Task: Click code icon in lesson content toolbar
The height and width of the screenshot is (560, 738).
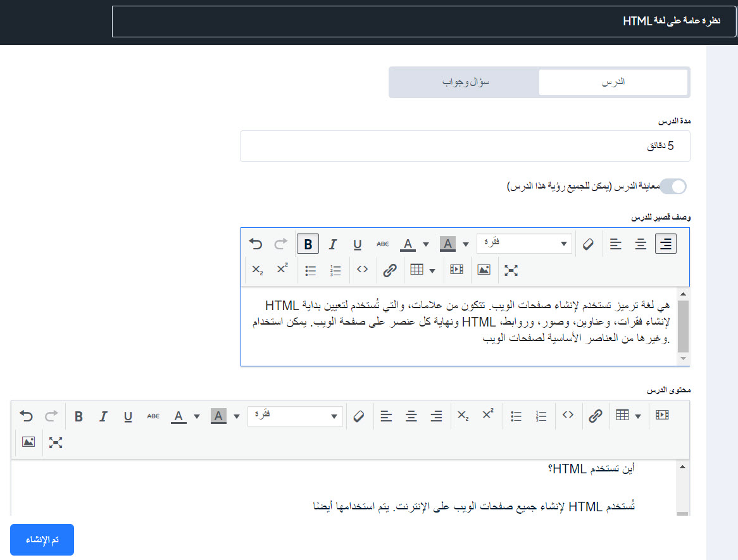Action: click(x=568, y=416)
